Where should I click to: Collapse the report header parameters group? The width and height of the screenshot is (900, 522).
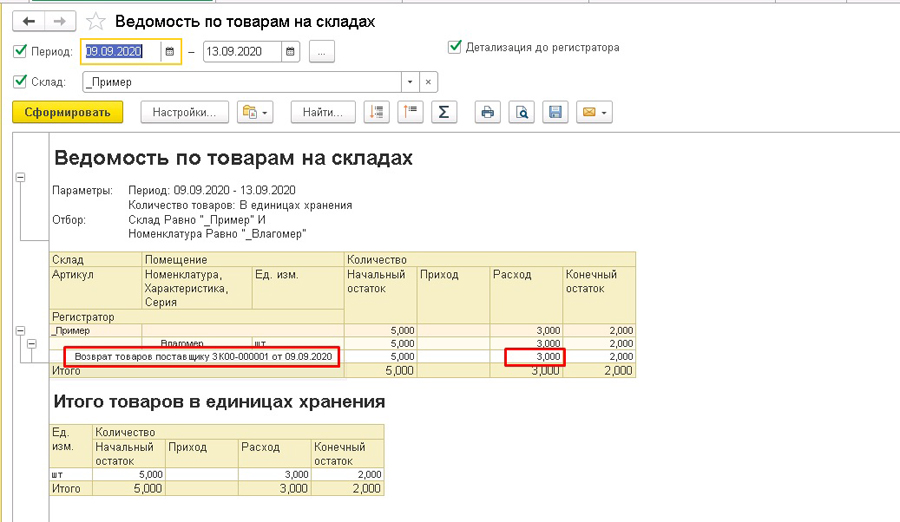pyautogui.click(x=19, y=177)
